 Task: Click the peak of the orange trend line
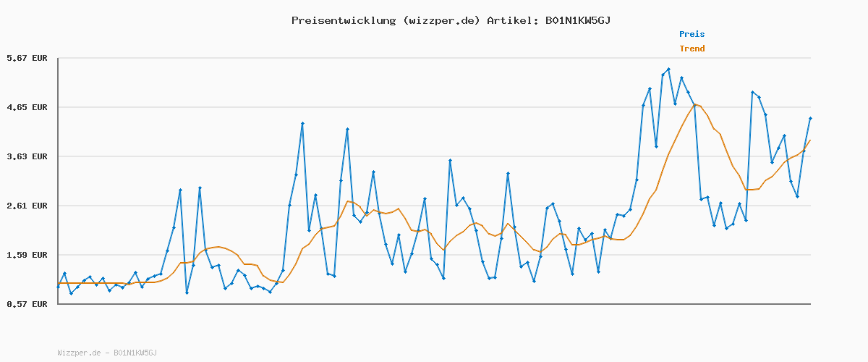696,104
